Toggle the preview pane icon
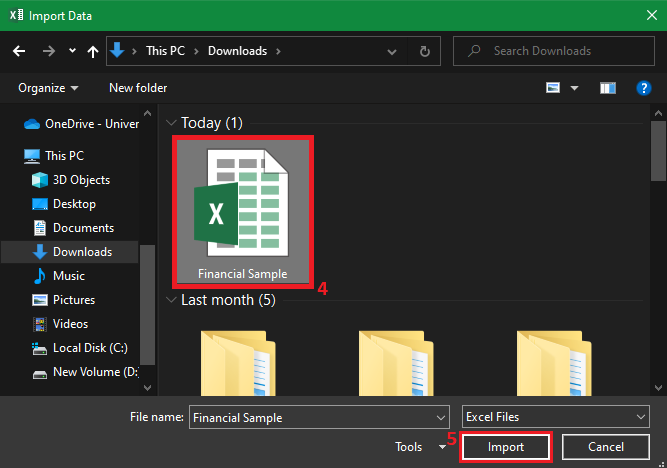 [x=607, y=88]
